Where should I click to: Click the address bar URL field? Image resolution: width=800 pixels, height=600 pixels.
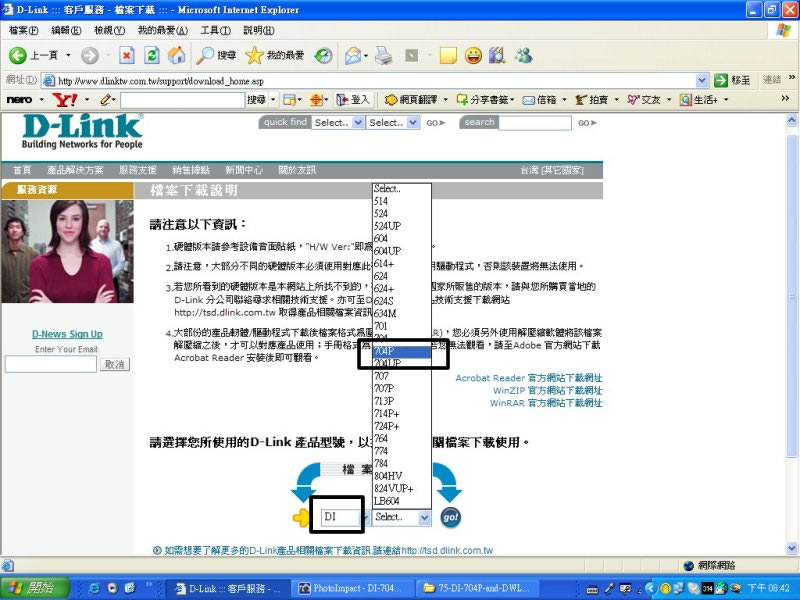(376, 81)
